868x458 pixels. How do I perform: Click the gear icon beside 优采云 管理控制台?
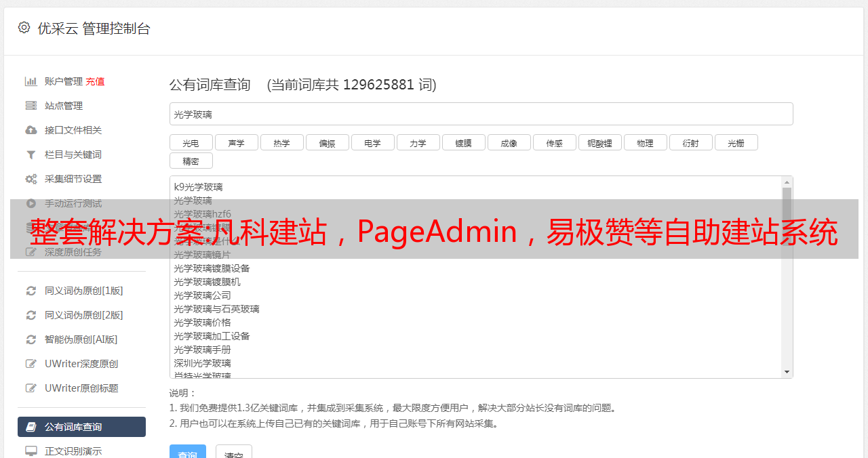24,28
